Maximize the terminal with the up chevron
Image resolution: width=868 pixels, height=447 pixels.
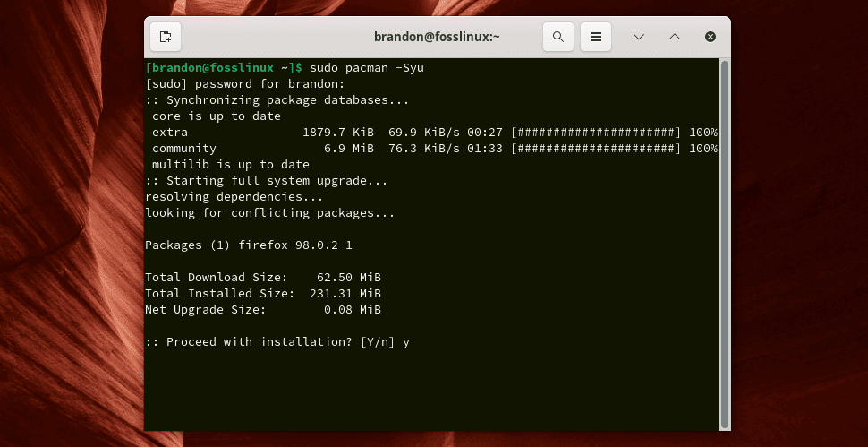tap(675, 37)
